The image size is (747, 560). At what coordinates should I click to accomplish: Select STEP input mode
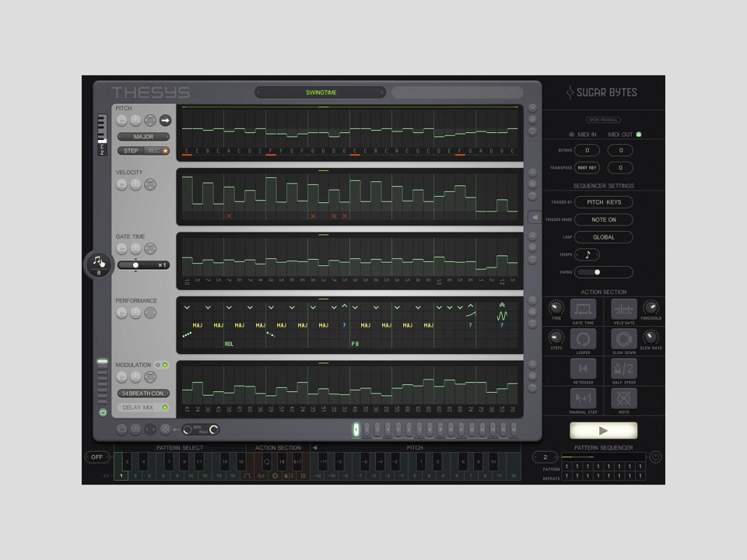click(131, 151)
